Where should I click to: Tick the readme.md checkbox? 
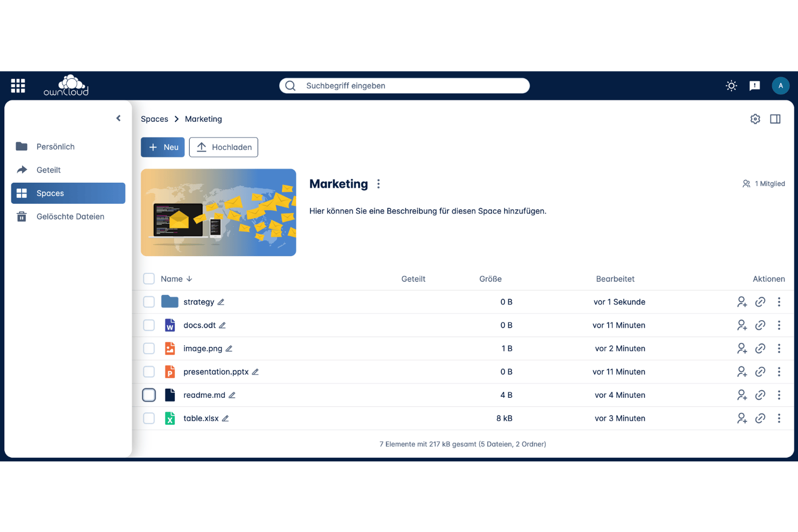149,395
